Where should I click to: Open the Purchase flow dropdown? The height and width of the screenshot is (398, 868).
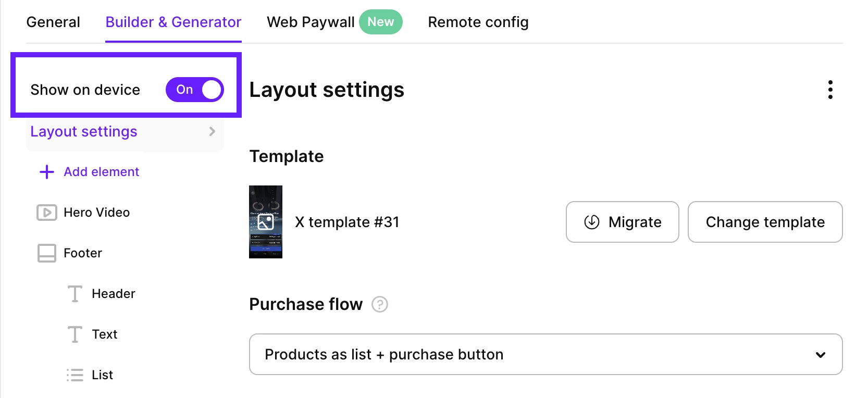click(x=545, y=354)
